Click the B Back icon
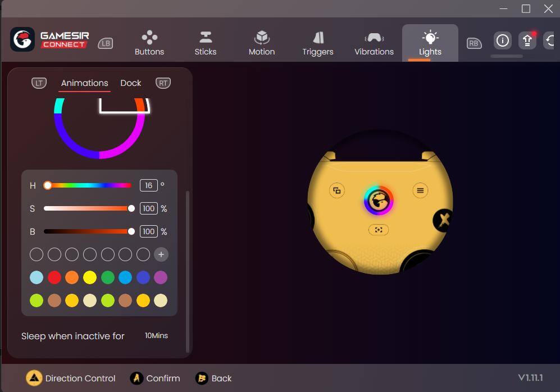Screen dimensions: 560x392 pos(202,378)
